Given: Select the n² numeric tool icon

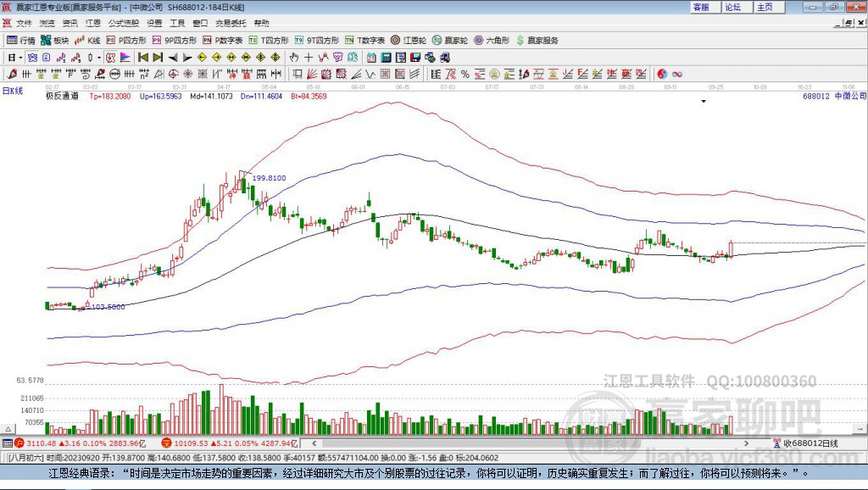Looking at the screenshot, I should point(144,75).
